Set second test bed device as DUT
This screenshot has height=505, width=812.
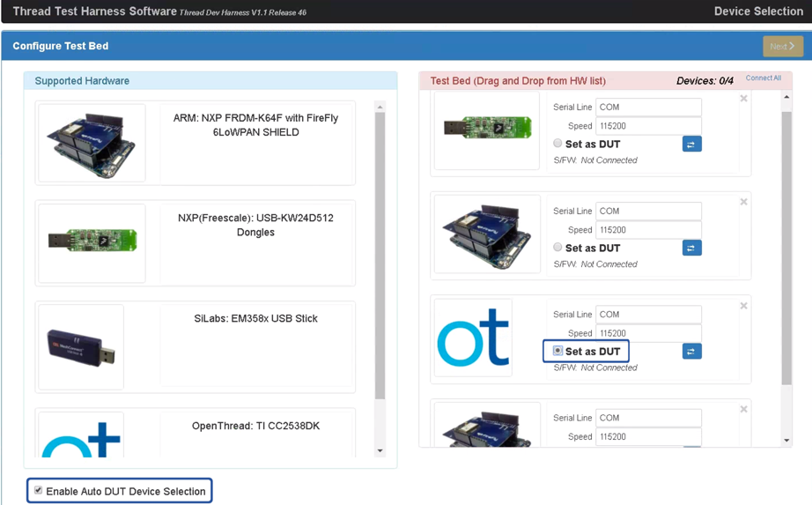pos(557,248)
